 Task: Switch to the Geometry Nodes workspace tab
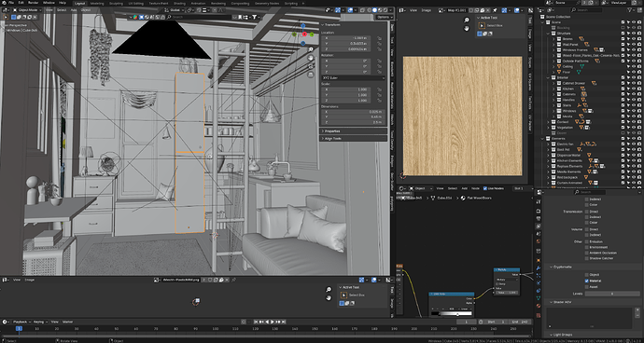(267, 3)
